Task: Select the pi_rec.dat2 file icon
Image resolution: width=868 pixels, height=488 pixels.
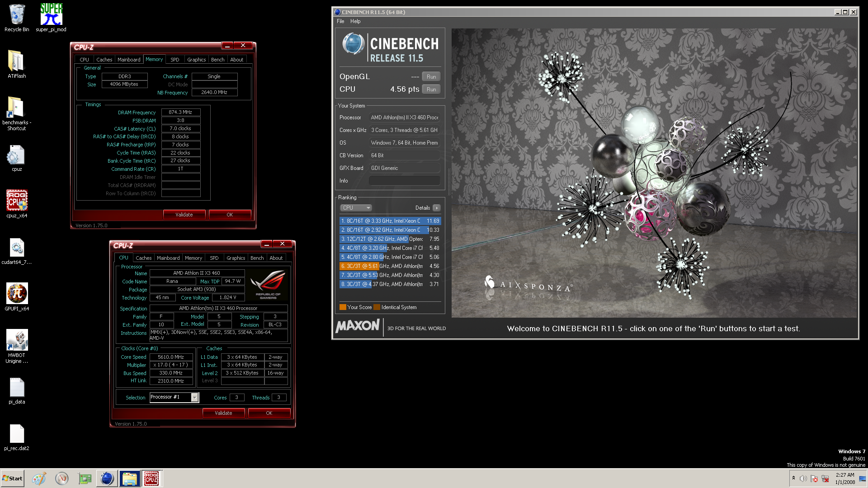Action: pos(17,437)
